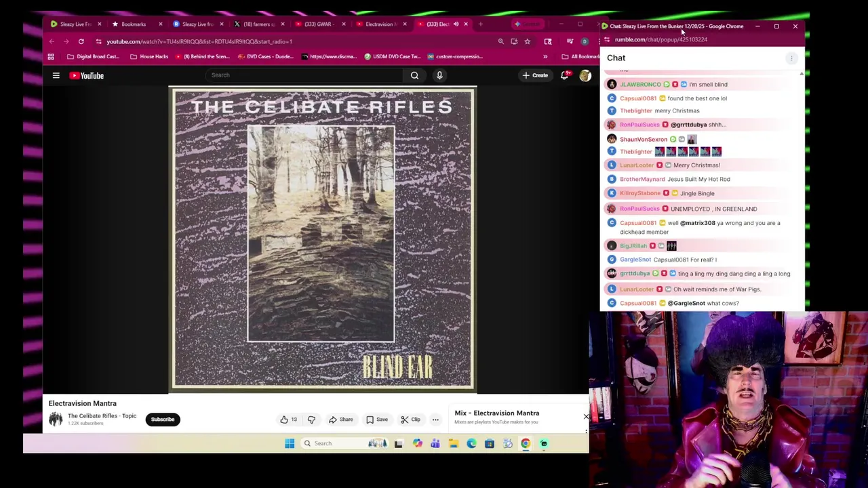Open Chrome apps grid in bookmarks bar
This screenshot has width=868, height=488.
point(51,57)
